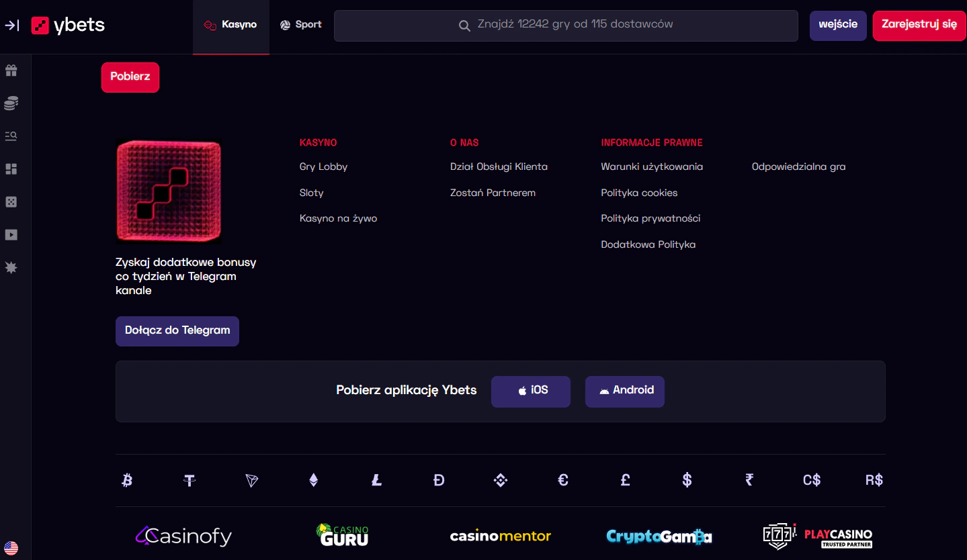Switch to the Sport tab
The width and height of the screenshot is (967, 560).
click(301, 25)
